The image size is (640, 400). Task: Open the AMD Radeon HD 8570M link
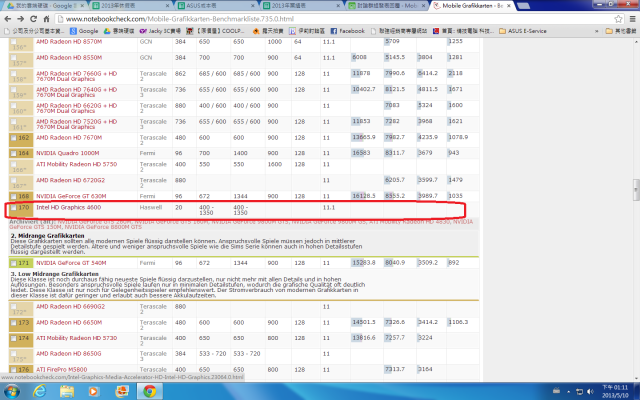click(x=69, y=42)
